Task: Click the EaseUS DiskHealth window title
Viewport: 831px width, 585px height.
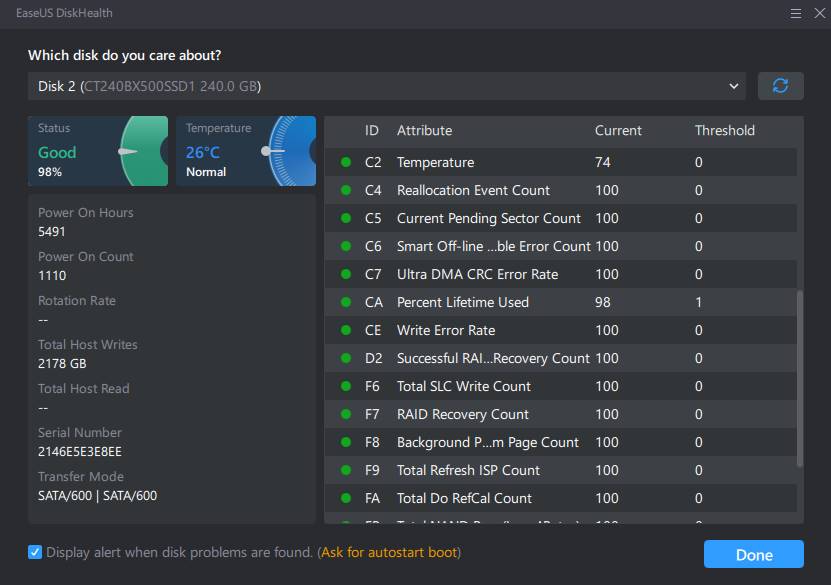Action: 64,13
